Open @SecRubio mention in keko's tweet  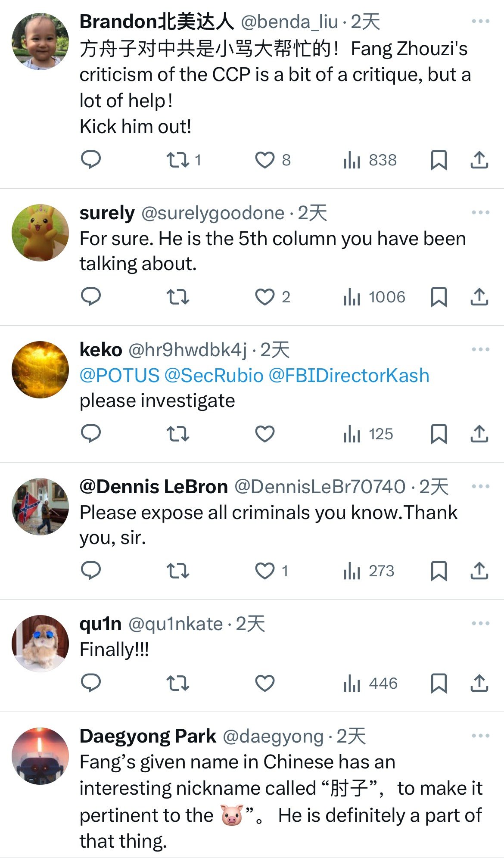pyautogui.click(x=214, y=376)
